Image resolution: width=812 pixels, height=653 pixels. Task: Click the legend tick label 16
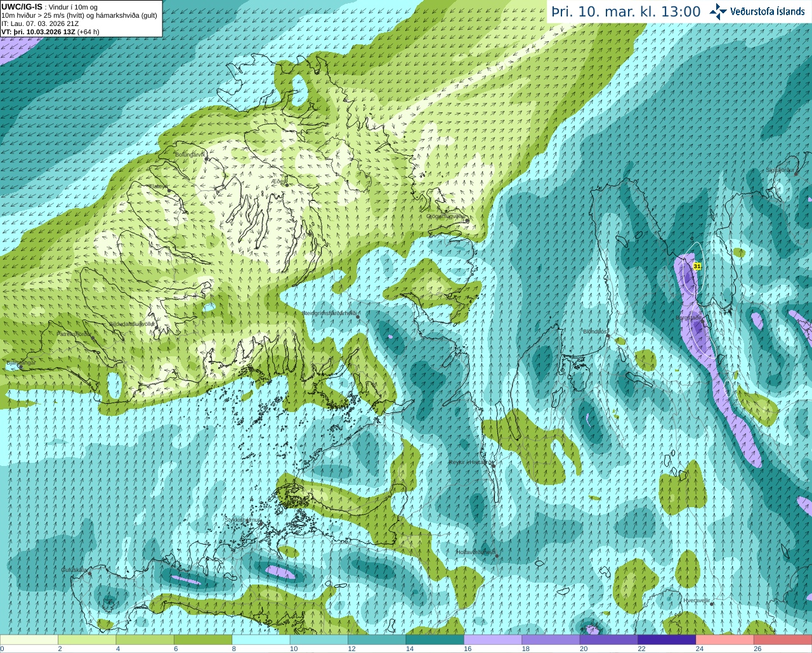pos(468,649)
